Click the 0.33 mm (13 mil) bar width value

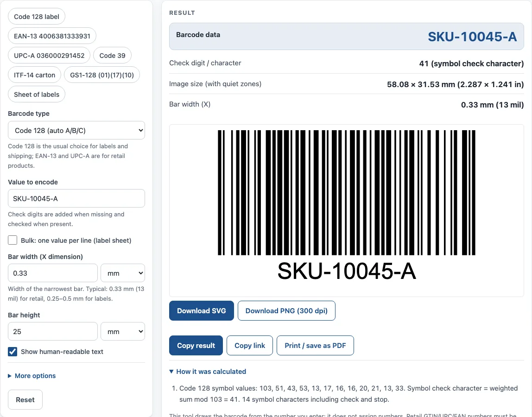pos(492,105)
